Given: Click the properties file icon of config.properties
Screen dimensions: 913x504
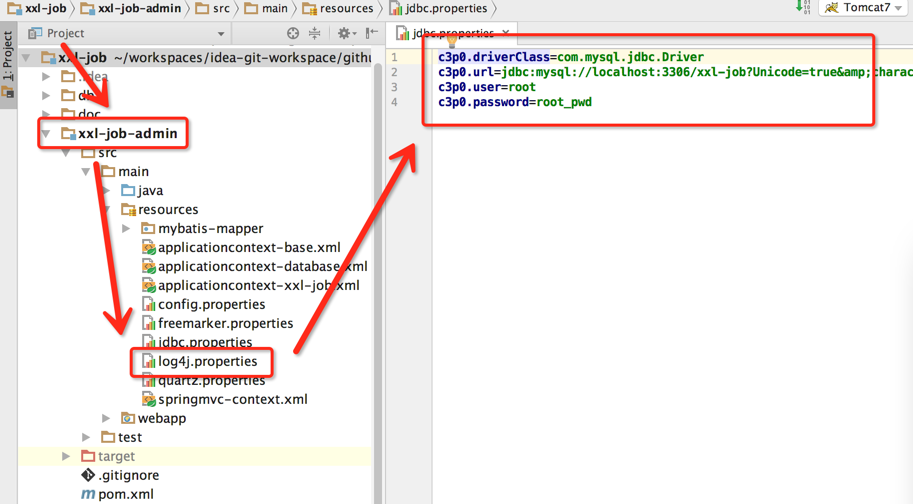Looking at the screenshot, I should point(148,304).
